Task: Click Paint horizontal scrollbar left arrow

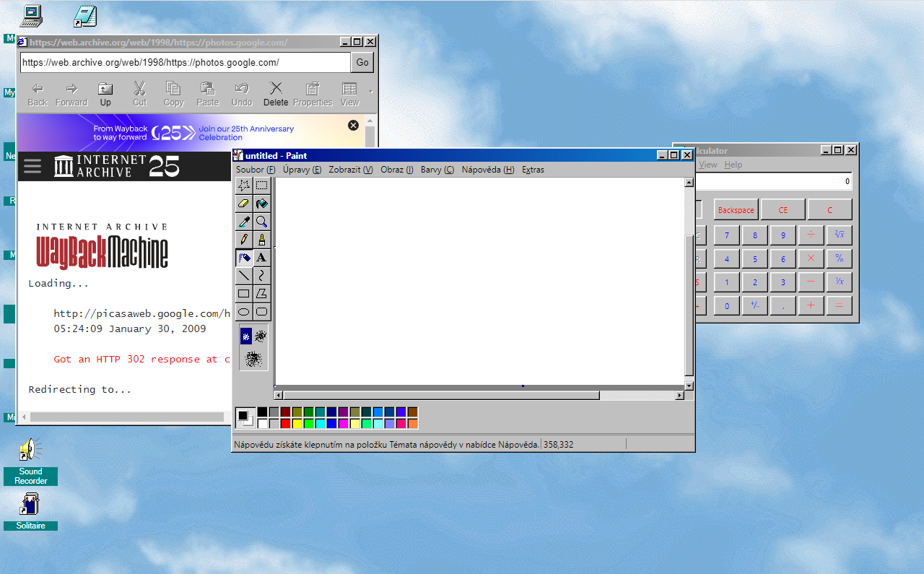Action: (x=279, y=395)
